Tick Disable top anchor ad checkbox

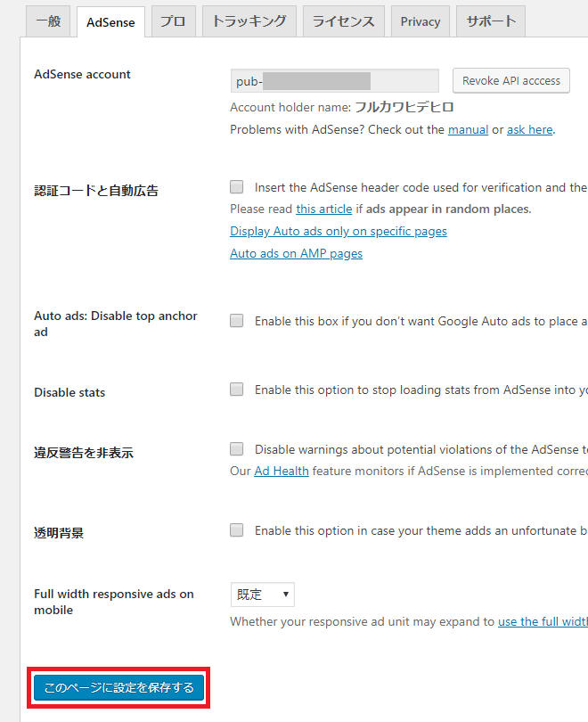236,321
